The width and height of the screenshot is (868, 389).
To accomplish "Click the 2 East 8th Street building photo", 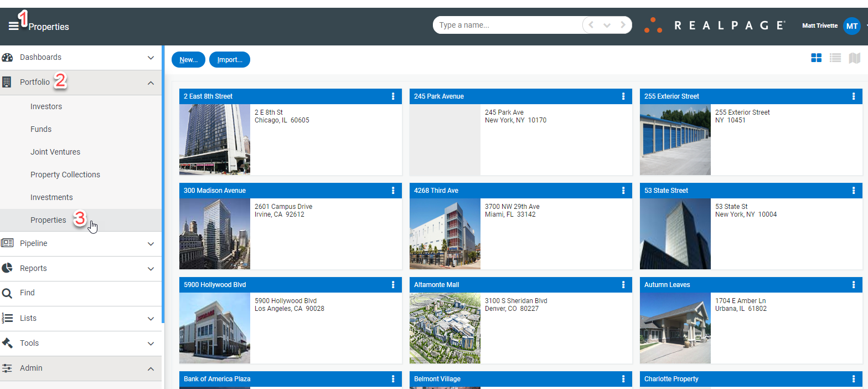I will (215, 140).
